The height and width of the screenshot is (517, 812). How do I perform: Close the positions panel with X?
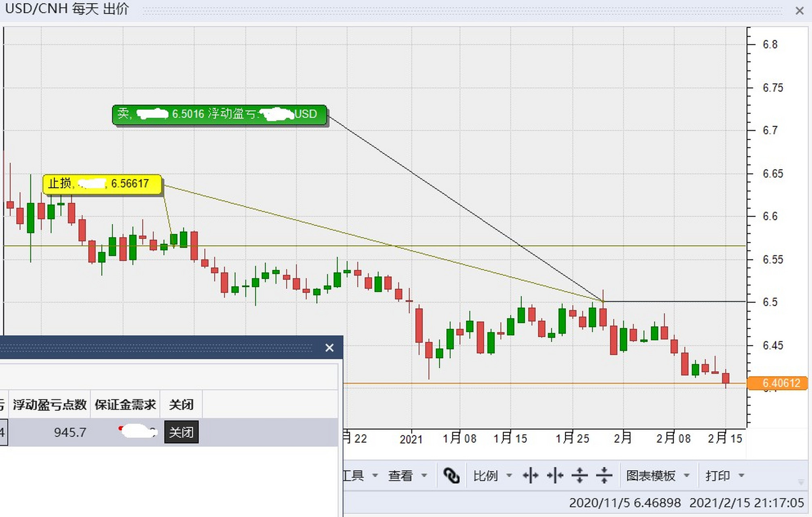click(x=329, y=347)
